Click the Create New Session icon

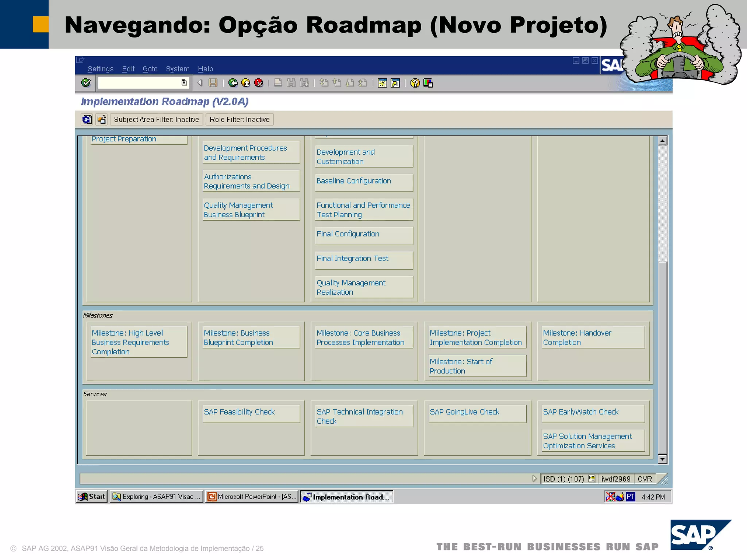382,83
